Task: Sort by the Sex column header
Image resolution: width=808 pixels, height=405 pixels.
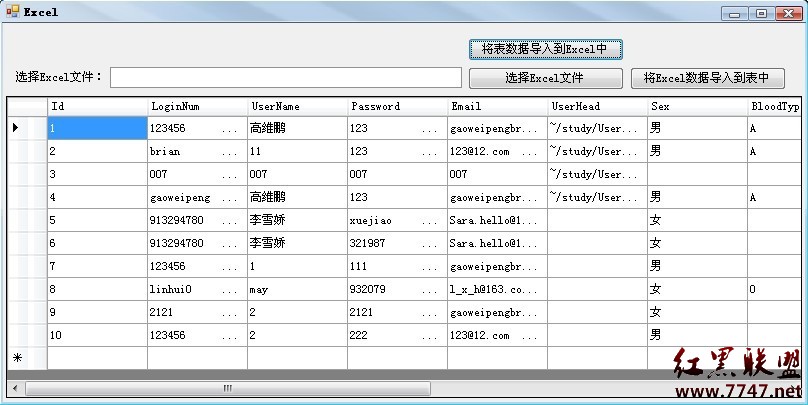Action: [x=697, y=107]
